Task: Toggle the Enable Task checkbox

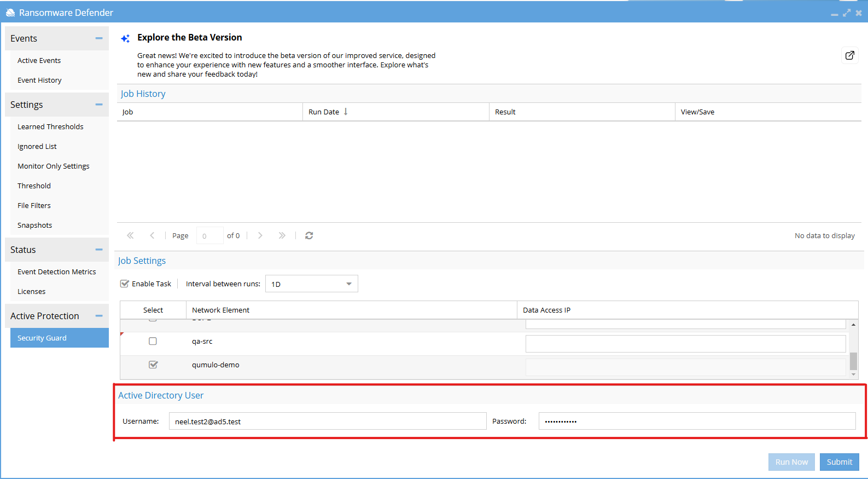Action: (125, 284)
